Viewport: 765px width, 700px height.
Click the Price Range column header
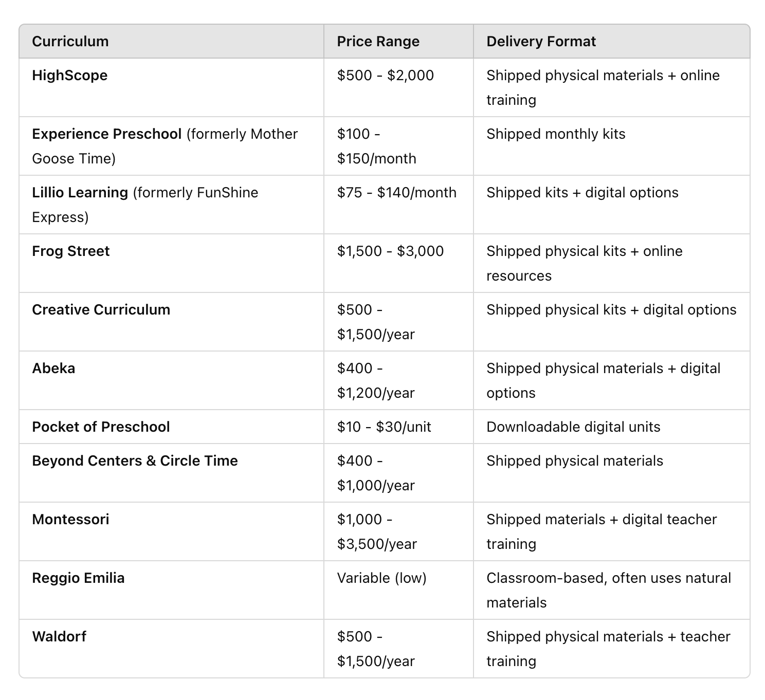(x=378, y=42)
